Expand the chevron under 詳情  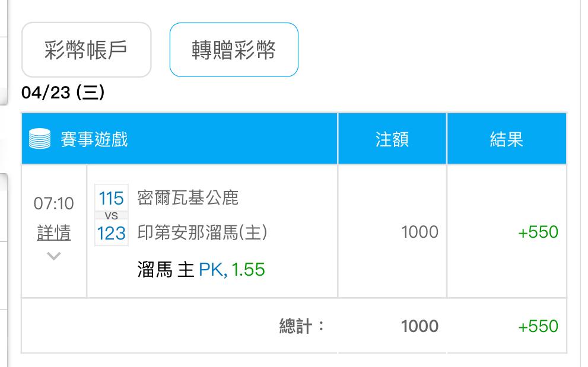54,256
